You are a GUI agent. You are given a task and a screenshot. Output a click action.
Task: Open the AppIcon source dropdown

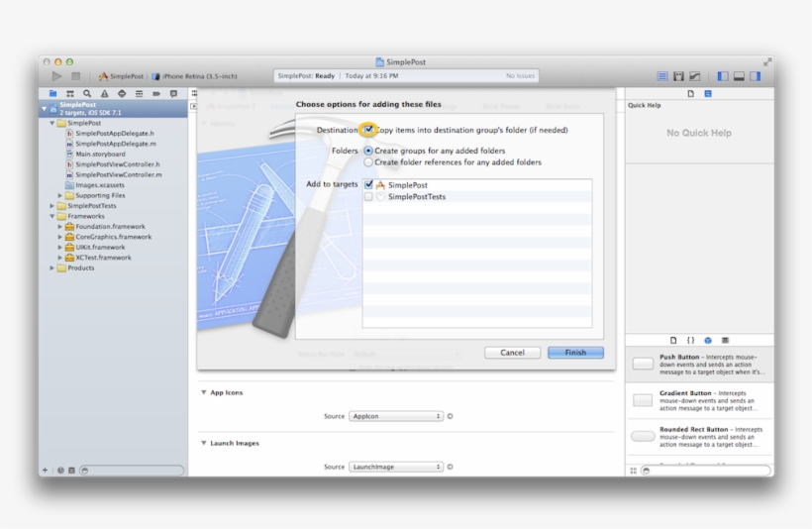point(396,416)
